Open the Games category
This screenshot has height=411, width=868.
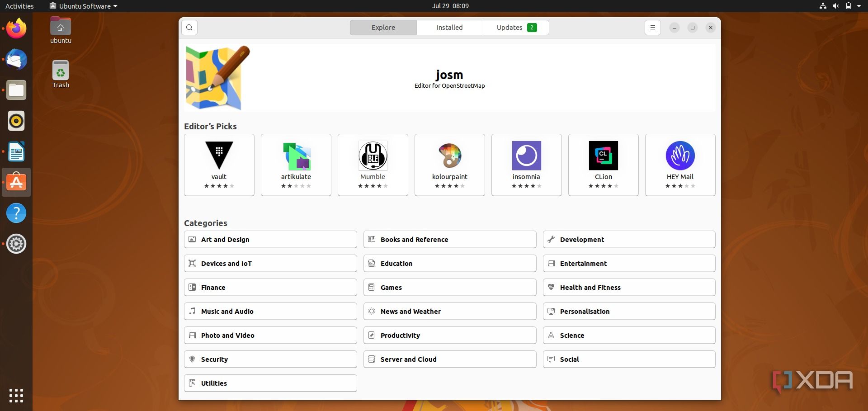pos(450,288)
